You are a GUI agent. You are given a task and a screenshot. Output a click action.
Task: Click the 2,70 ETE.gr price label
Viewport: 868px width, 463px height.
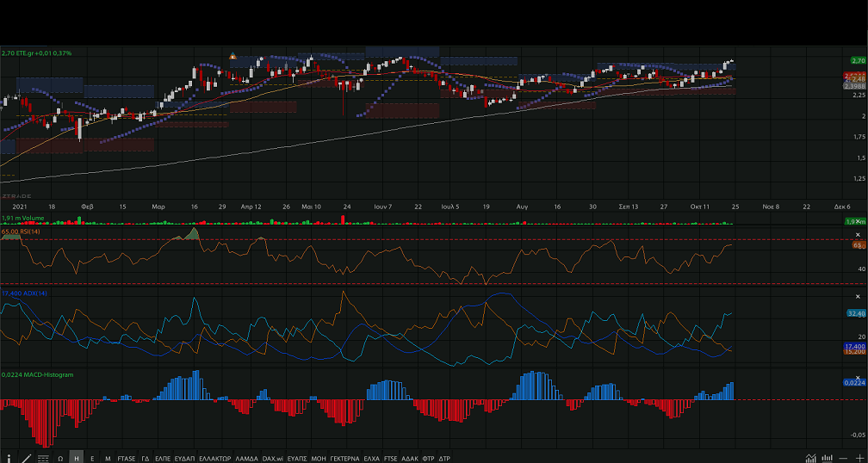click(x=36, y=53)
